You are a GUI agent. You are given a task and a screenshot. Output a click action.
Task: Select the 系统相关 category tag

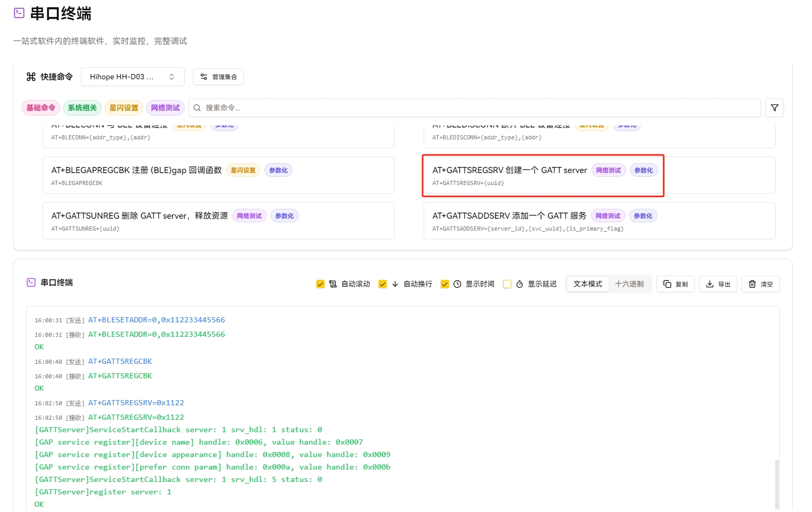[82, 108]
